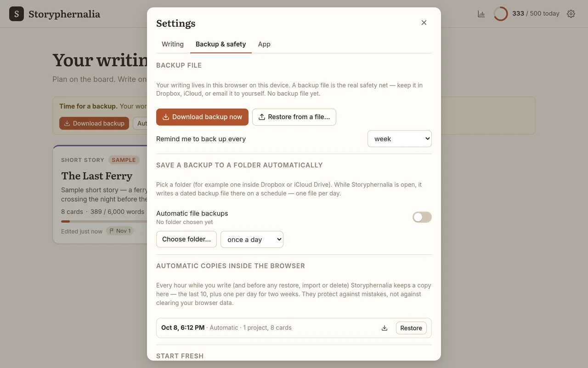Viewport: 588px width, 368px height.
Task: Click the Storyphernalia S logo icon
Action: pos(17,14)
